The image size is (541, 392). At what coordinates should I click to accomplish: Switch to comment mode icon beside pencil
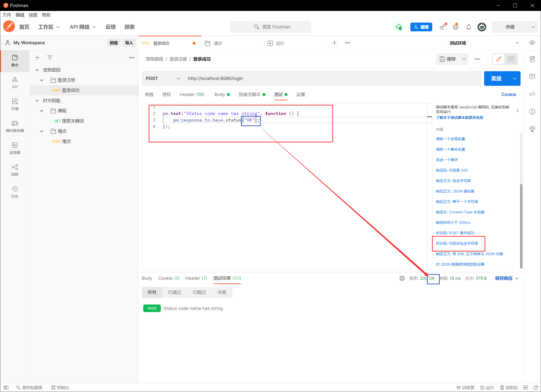pos(511,59)
